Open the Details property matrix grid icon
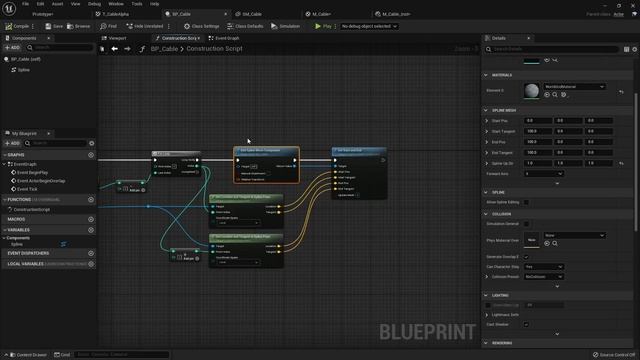 (x=627, y=49)
